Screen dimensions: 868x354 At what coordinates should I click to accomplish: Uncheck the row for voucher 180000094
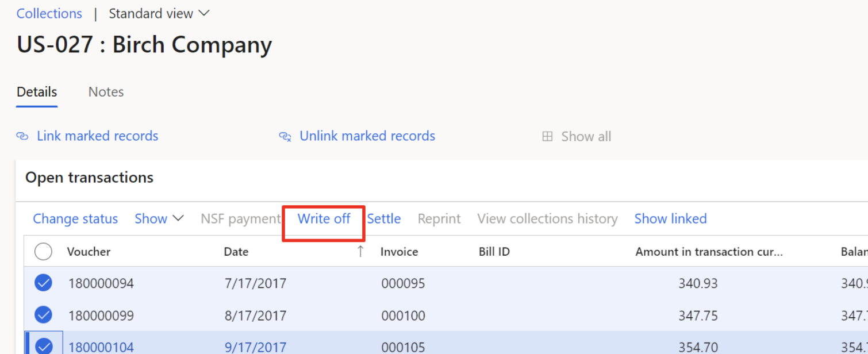pyautogui.click(x=43, y=283)
